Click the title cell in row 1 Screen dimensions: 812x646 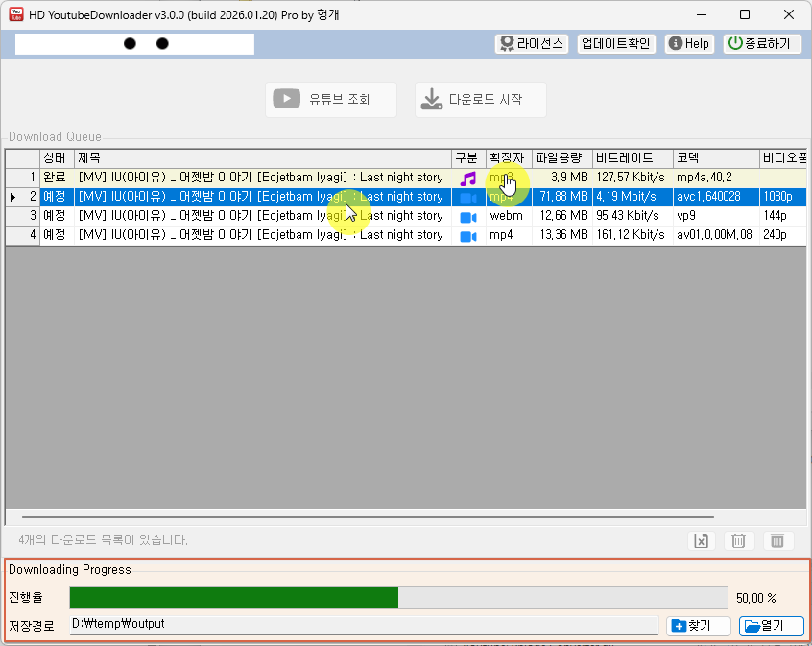tap(263, 178)
